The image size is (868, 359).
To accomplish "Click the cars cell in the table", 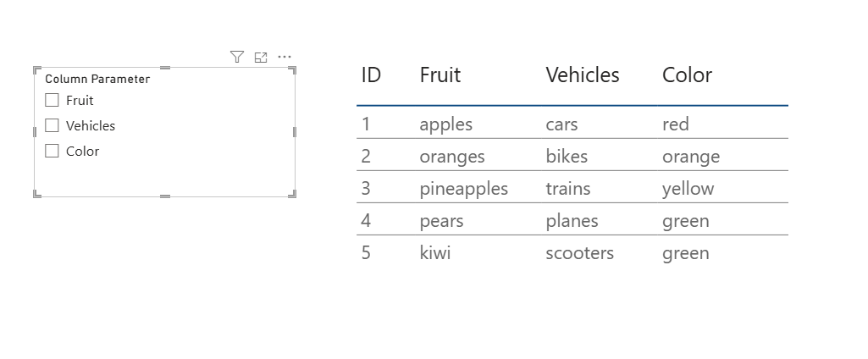I will tap(561, 124).
